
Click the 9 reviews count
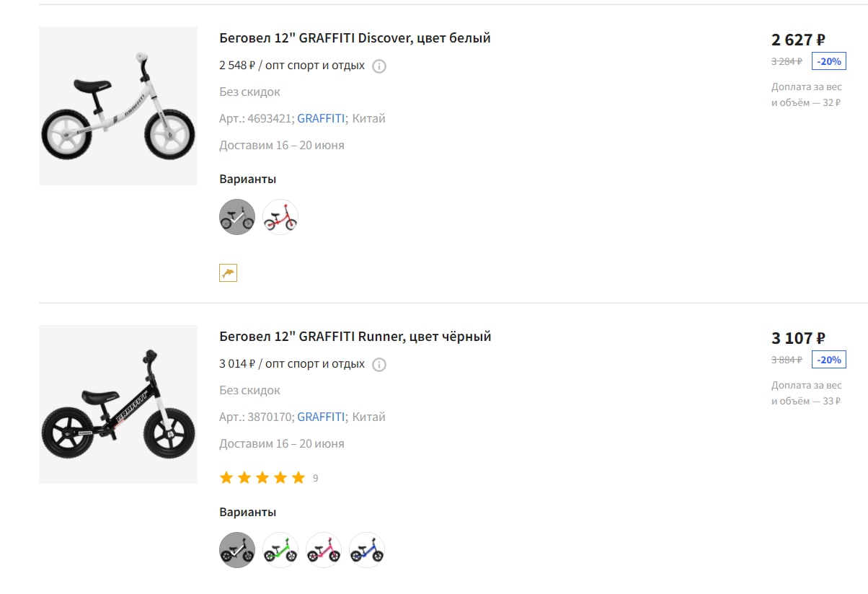click(315, 478)
